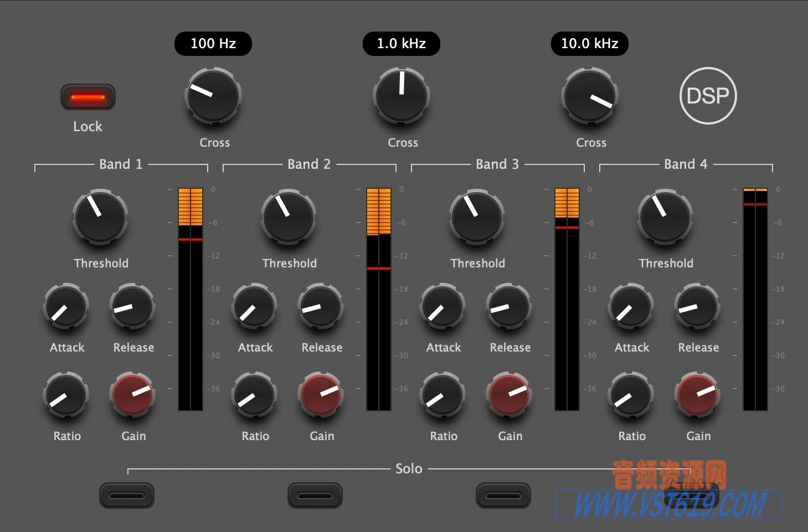Toggle the Lock switch
Screen dimensions: 808x532
coord(88,96)
